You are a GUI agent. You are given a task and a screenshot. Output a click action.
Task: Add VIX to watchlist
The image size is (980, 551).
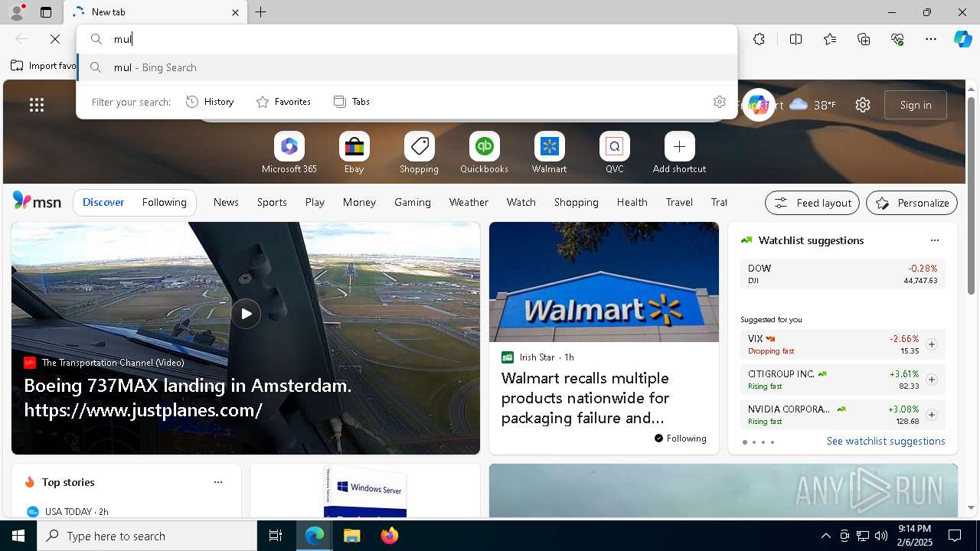pyautogui.click(x=931, y=344)
